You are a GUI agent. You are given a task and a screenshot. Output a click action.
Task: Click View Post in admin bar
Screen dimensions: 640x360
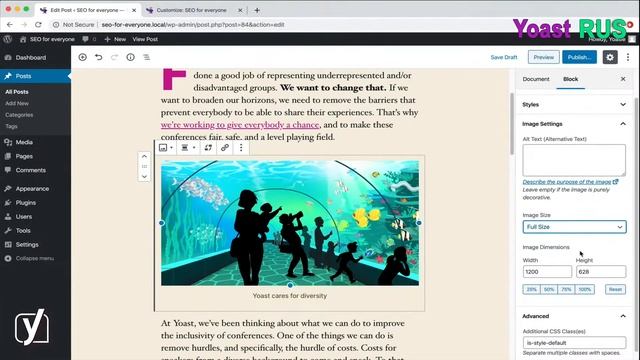[145, 39]
